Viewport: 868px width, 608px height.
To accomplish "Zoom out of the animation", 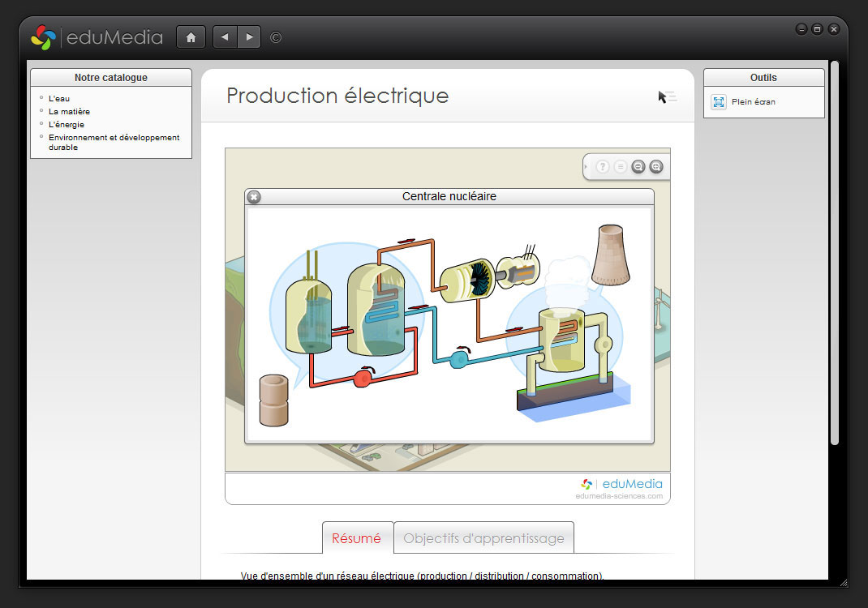I will 638,167.
